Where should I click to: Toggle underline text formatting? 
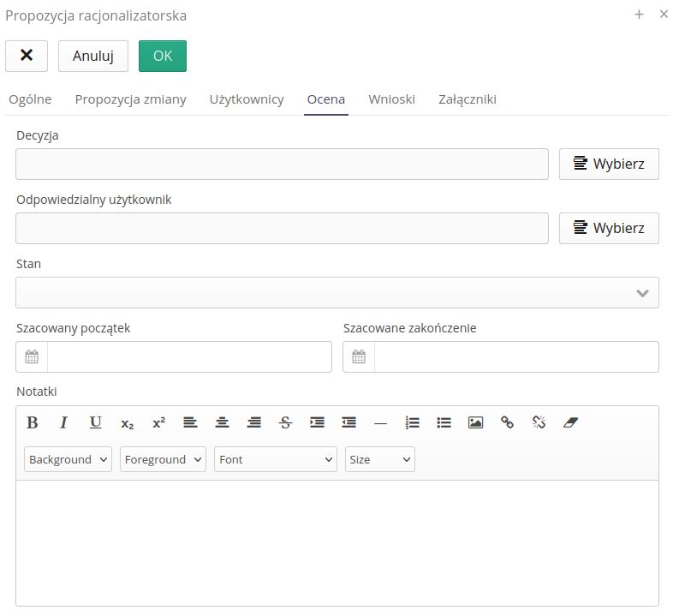pos(95,422)
